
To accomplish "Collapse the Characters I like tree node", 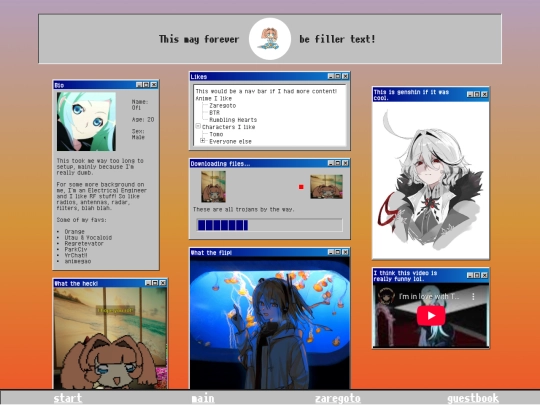I will click(x=198, y=126).
